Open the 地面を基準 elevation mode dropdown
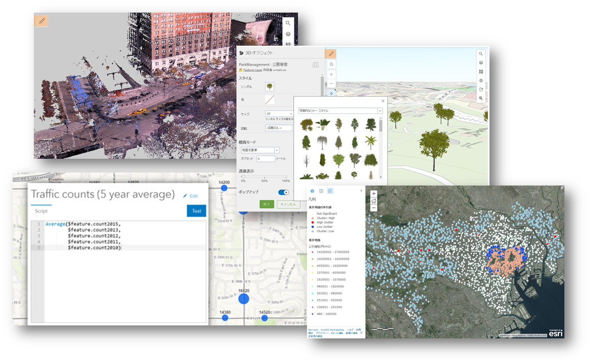This screenshot has width=590, height=364. tap(277, 150)
